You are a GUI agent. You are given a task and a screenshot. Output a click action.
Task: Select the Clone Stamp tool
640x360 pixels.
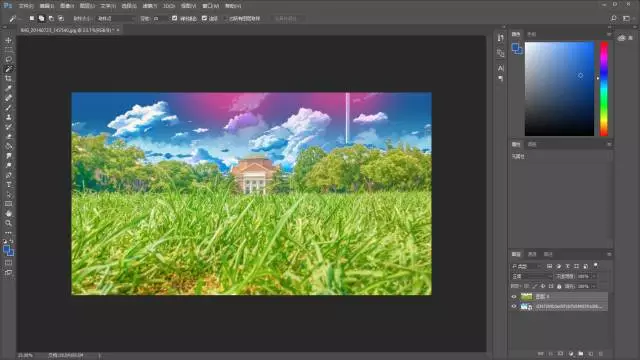click(9, 117)
